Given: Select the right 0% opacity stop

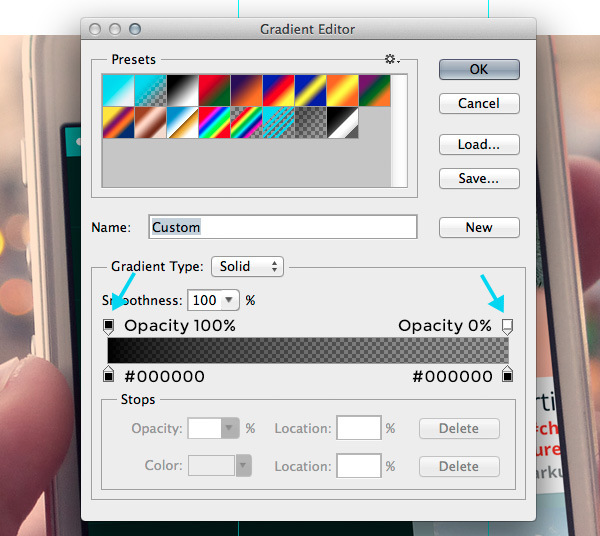Looking at the screenshot, I should 507,326.
